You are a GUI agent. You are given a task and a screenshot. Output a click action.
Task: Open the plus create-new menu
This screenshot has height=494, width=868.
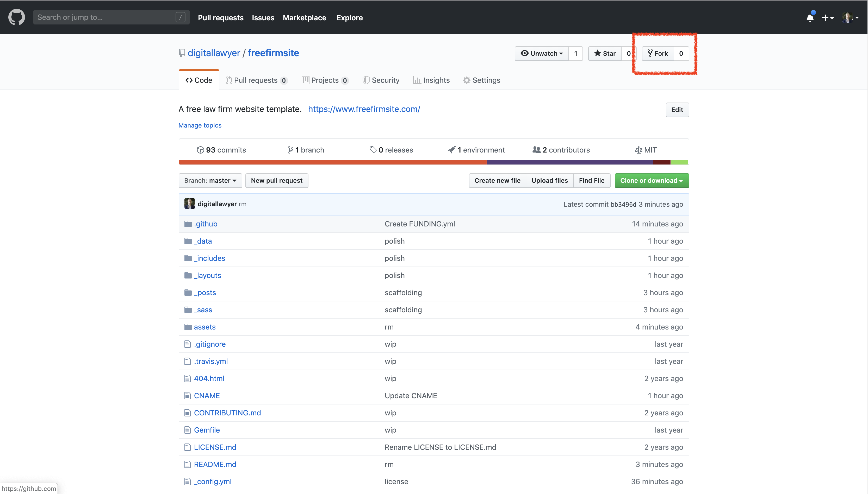tap(827, 18)
